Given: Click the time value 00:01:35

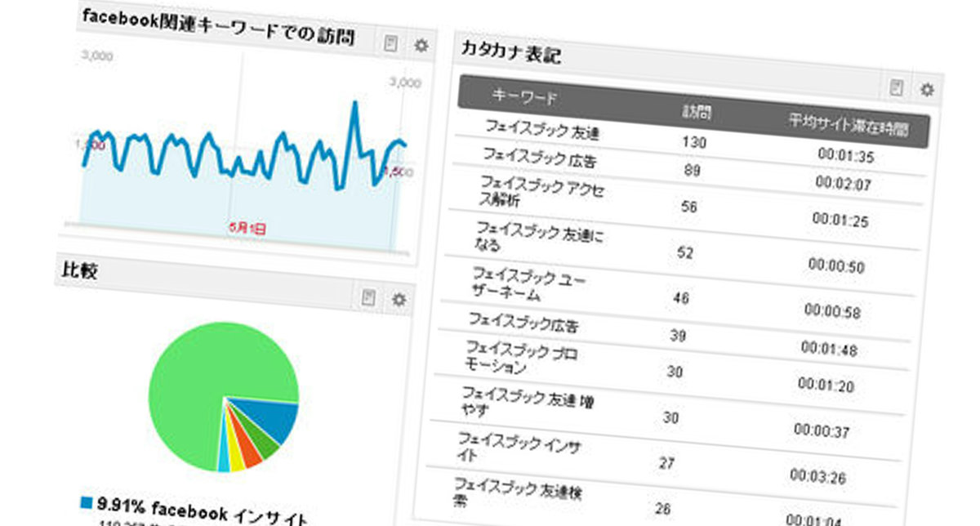Looking at the screenshot, I should click(x=845, y=157).
